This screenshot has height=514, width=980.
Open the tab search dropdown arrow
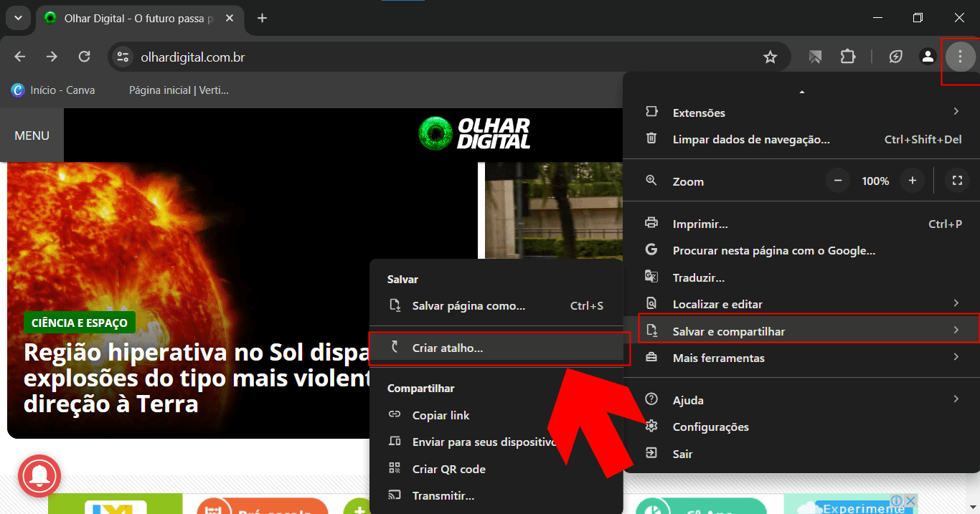tap(17, 18)
